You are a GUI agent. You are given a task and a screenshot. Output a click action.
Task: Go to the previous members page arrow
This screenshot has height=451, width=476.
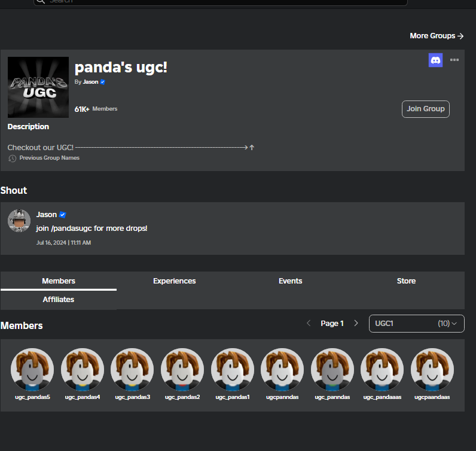[x=309, y=323]
